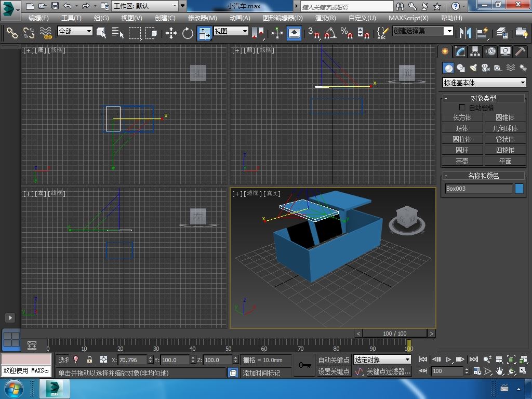
Task: Open the 编辑(E) menu
Action: tap(38, 18)
